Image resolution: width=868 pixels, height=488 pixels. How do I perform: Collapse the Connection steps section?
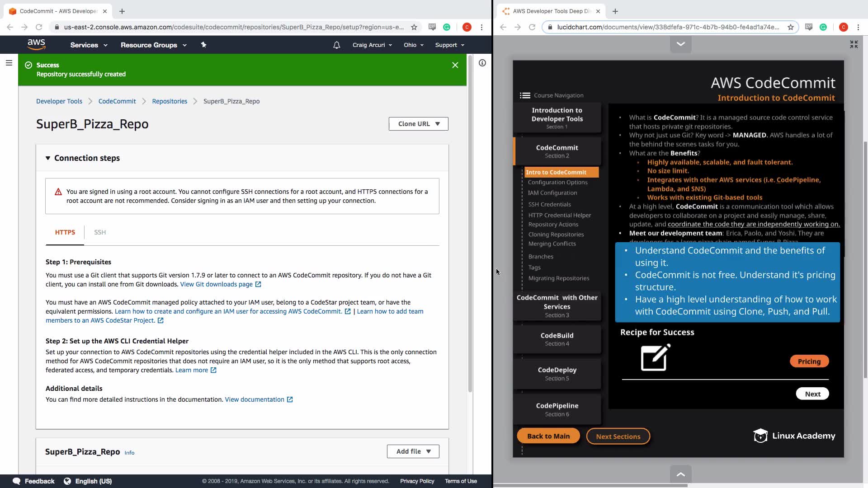[x=48, y=158]
